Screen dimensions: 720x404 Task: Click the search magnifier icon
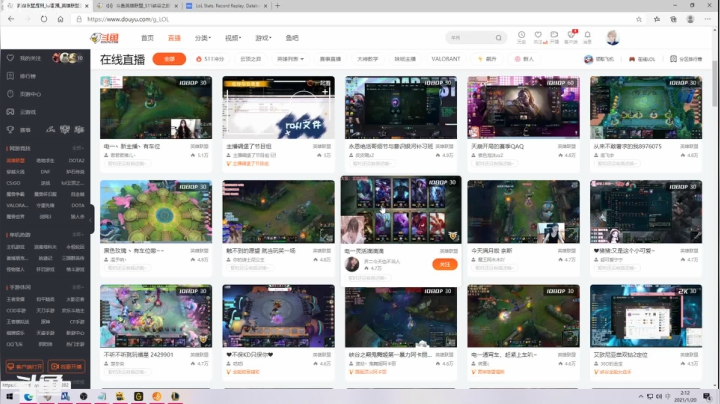click(x=498, y=38)
